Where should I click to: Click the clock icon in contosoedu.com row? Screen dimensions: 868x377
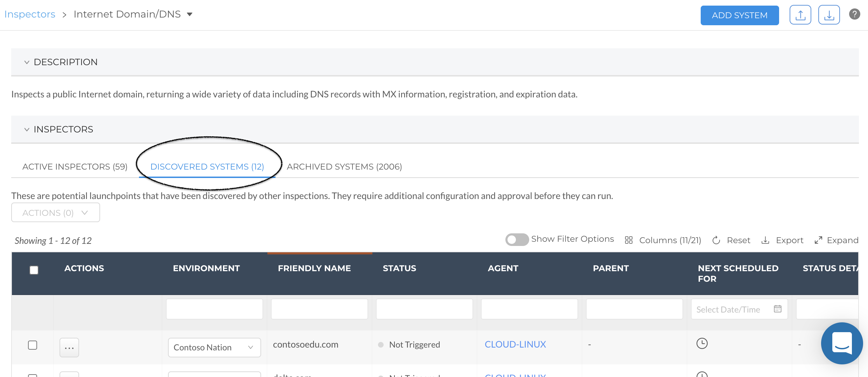[x=702, y=343]
